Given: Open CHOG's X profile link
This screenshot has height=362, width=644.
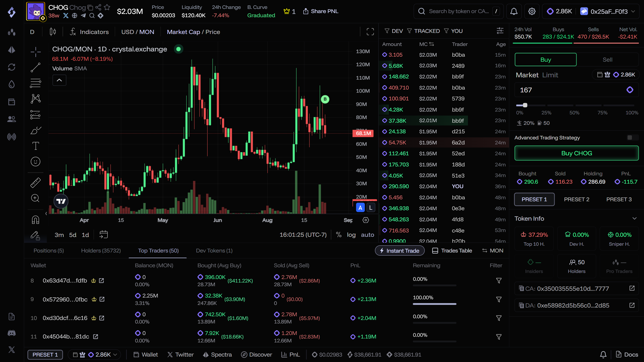Looking at the screenshot, I should click(x=66, y=15).
